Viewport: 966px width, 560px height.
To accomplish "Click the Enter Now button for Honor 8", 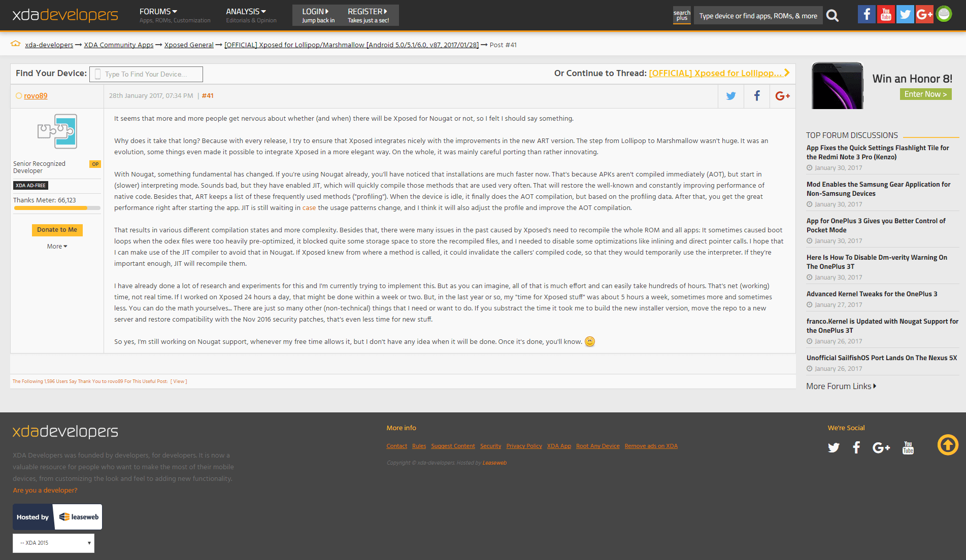I will (x=925, y=94).
